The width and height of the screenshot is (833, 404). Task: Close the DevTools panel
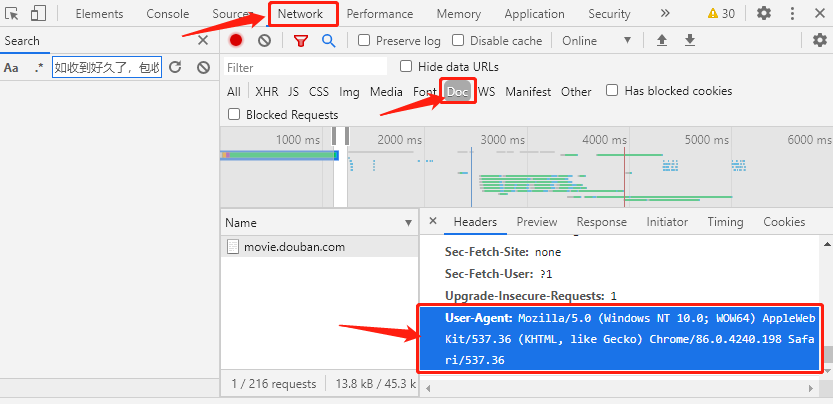tap(819, 13)
